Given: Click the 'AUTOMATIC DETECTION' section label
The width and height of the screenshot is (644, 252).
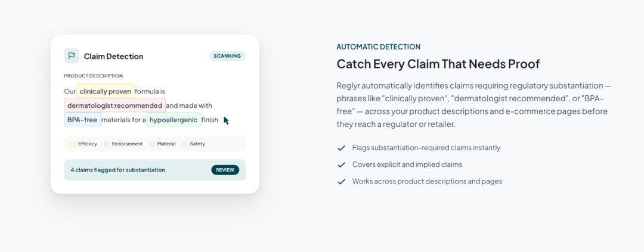Looking at the screenshot, I should point(378,46).
